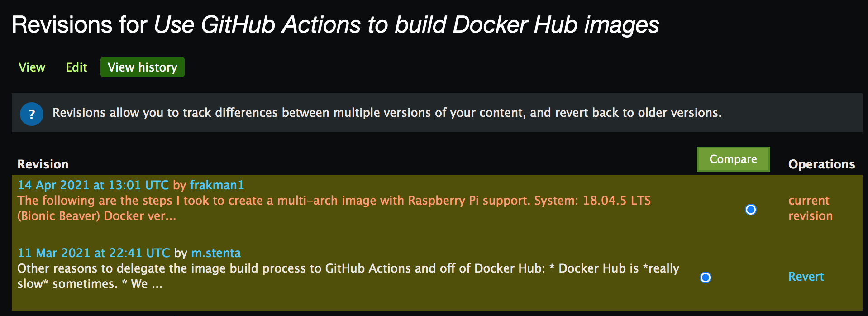Click the 11 Mar 2021 revision row background
This screenshot has height=316, width=868.
[453, 299]
